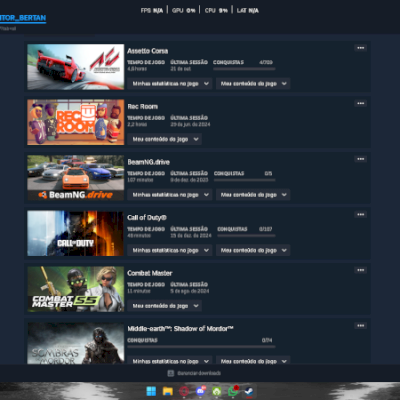
Task: Open options menu for Shadow of Mordor
Action: pos(360,325)
